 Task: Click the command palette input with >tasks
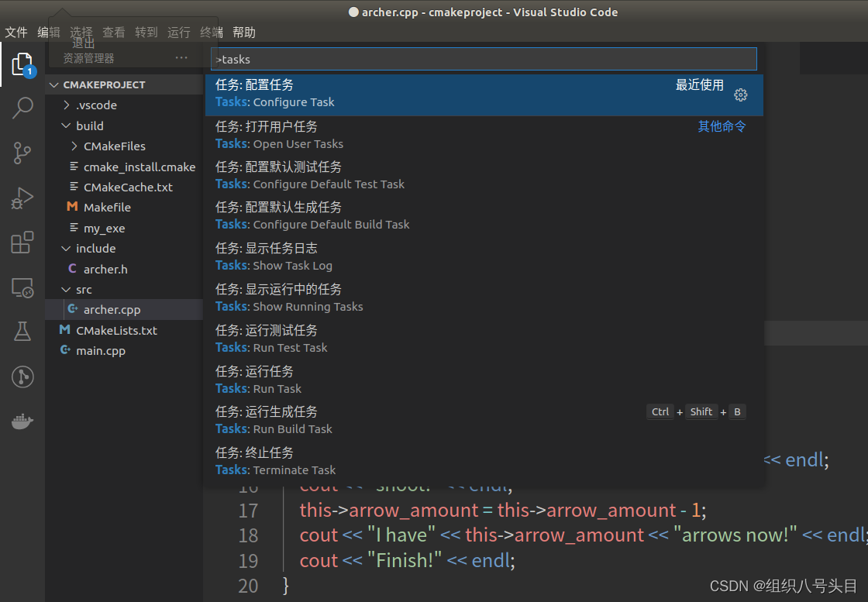click(484, 59)
